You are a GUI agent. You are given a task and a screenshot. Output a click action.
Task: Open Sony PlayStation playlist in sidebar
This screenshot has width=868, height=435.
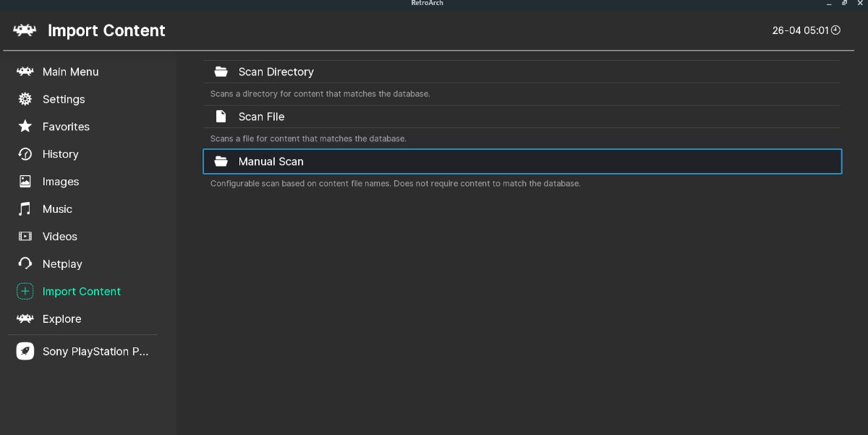point(95,352)
